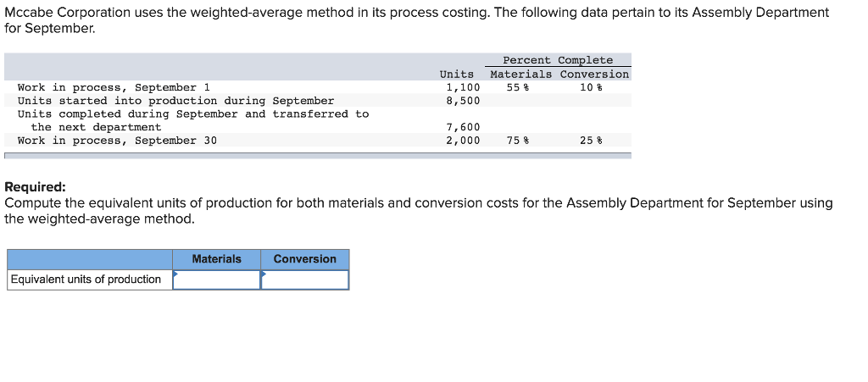The height and width of the screenshot is (382, 868).
Task: Click the Conversion equivalent units input field
Action: click(304, 280)
